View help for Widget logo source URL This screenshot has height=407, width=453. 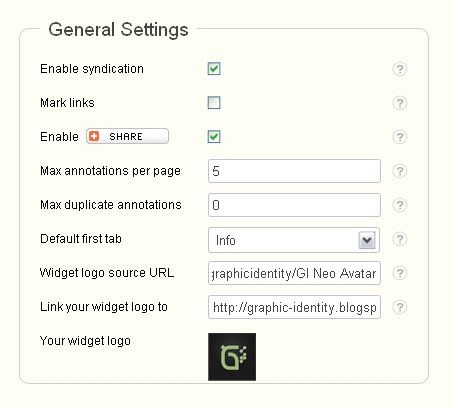click(x=399, y=273)
